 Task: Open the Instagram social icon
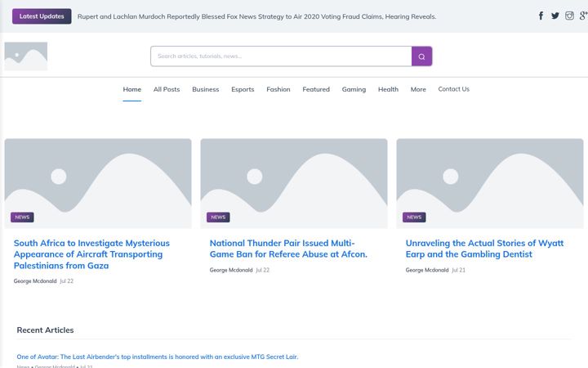click(x=569, y=16)
